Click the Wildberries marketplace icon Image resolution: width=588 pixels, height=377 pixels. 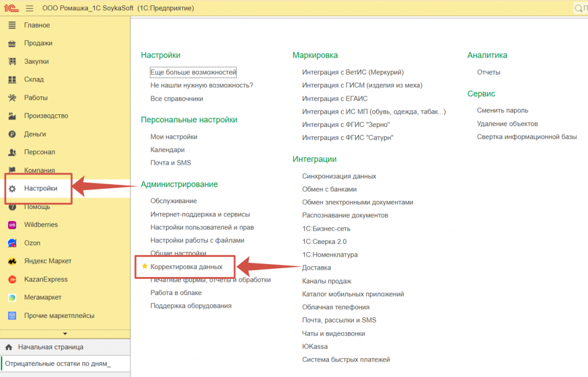click(x=12, y=225)
